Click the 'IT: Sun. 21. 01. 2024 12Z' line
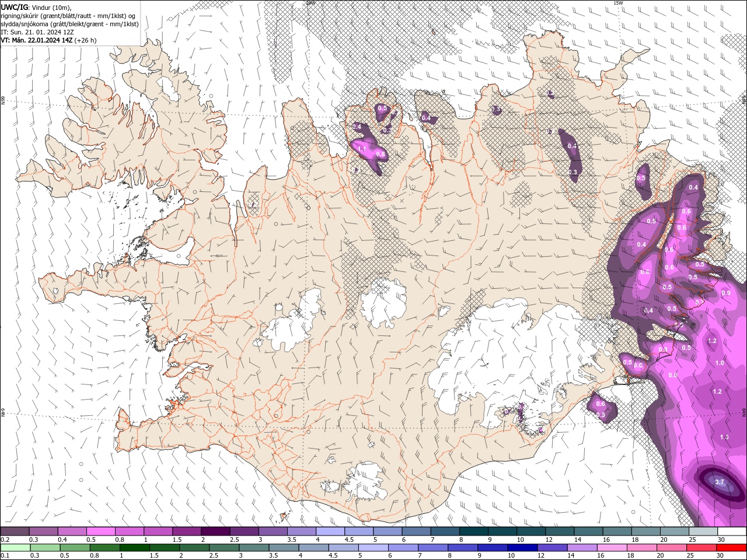Viewport: 747px width, 560px height. (37, 32)
